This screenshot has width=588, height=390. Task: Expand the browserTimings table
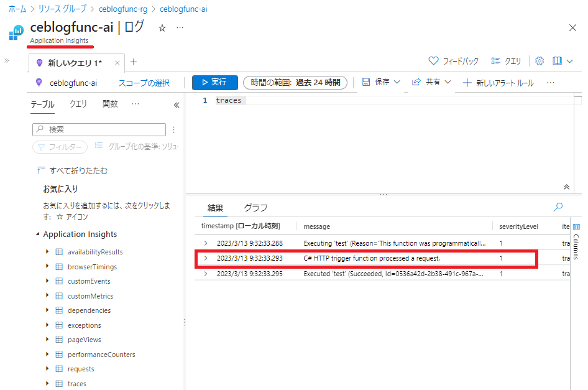point(47,266)
